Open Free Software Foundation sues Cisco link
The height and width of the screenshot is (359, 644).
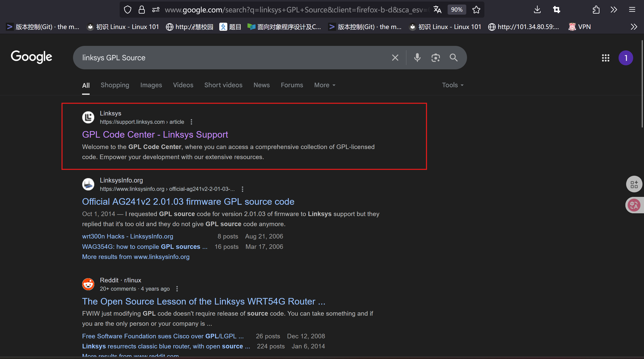point(163,336)
